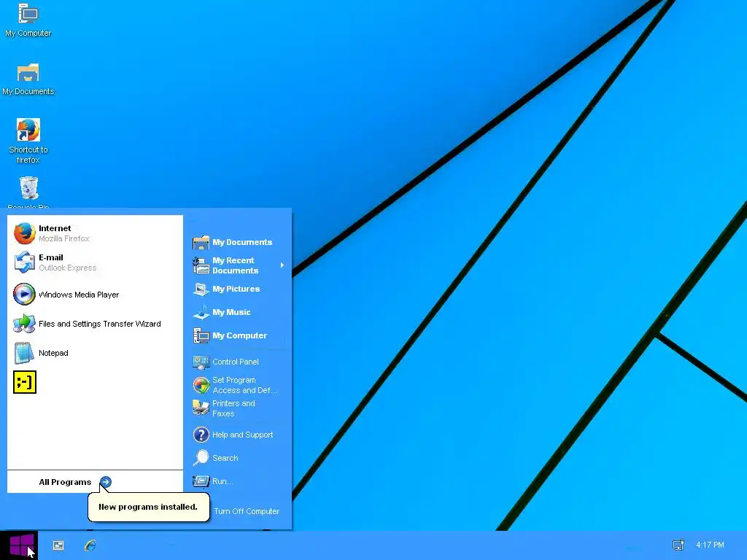This screenshot has height=560, width=747.
Task: Launch Internet Explorer from taskbar
Action: pyautogui.click(x=90, y=545)
